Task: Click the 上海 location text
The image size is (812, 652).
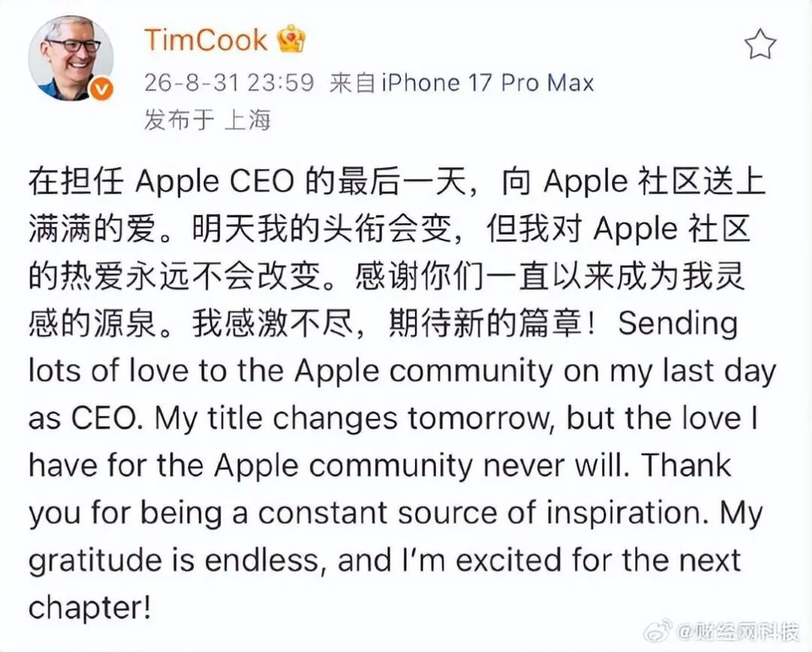Action: (247, 120)
